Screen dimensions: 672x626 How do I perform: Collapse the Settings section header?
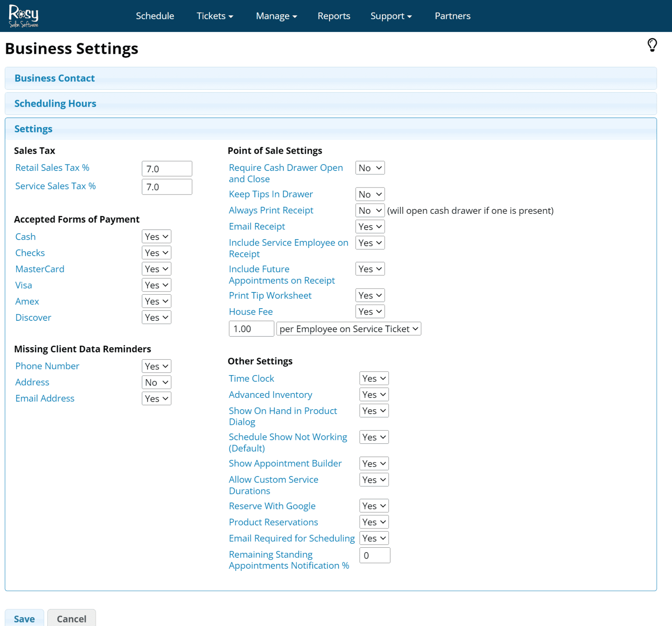(x=33, y=129)
